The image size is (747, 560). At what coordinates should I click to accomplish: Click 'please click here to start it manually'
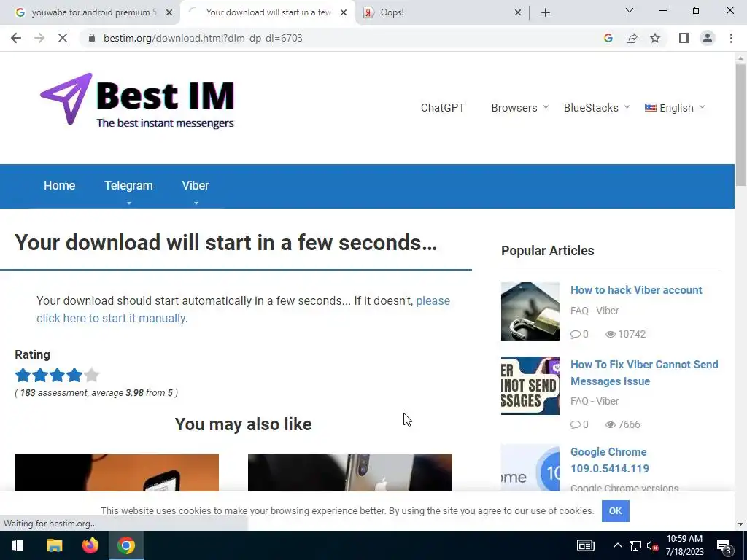click(243, 309)
